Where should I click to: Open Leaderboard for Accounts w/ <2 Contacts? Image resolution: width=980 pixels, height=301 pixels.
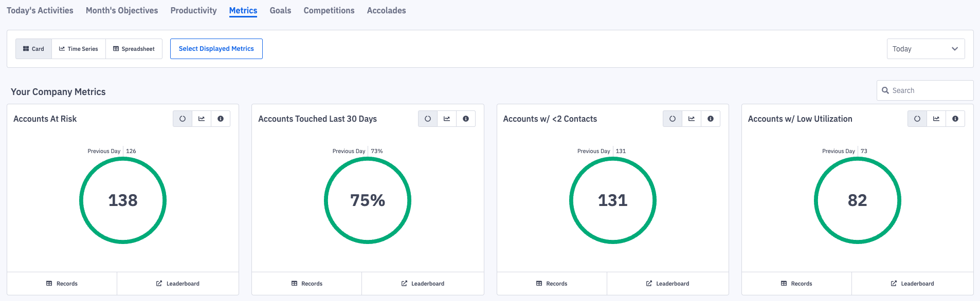coord(667,284)
